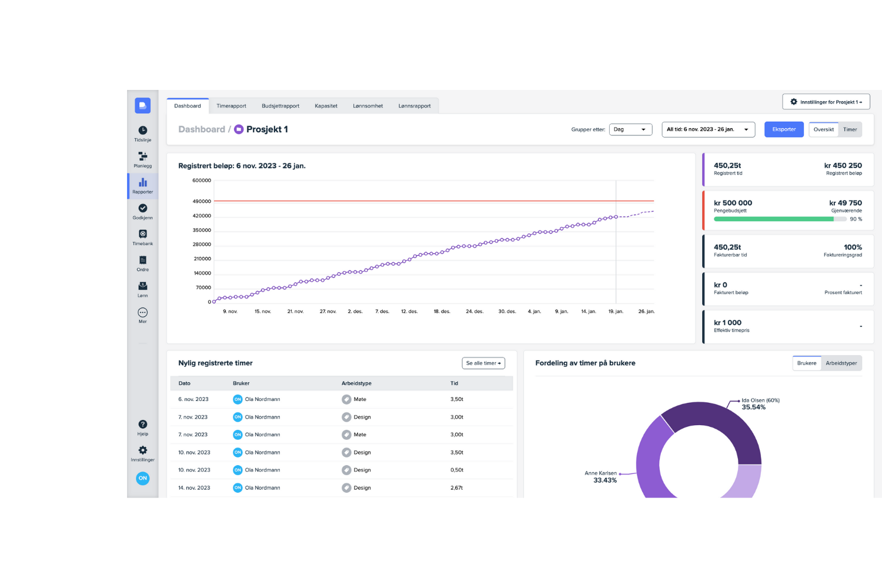Click the ON avatar in the 6. nov. 2023 row

pos(238,399)
